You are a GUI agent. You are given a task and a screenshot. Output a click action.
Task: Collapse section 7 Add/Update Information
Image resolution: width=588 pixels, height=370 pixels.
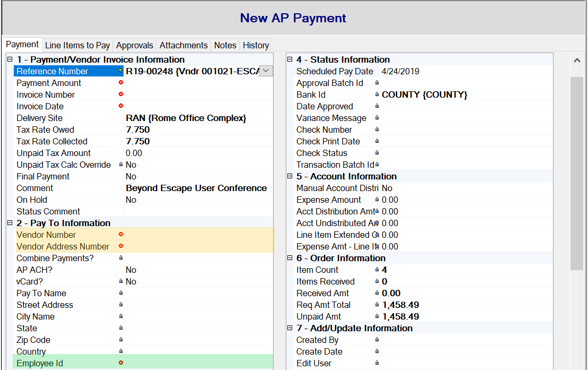tap(289, 328)
